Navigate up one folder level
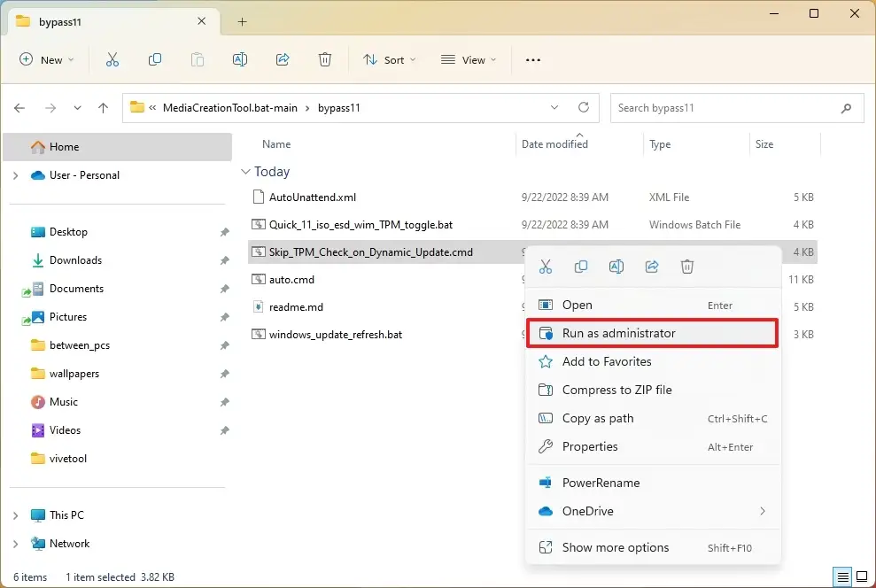 point(103,108)
